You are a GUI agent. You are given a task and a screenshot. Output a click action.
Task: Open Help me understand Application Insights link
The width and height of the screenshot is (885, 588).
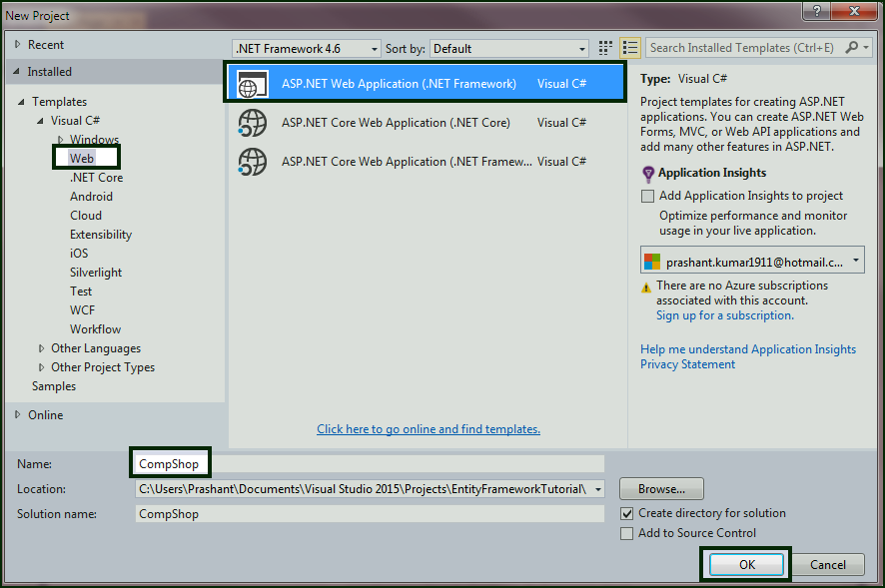[748, 349]
